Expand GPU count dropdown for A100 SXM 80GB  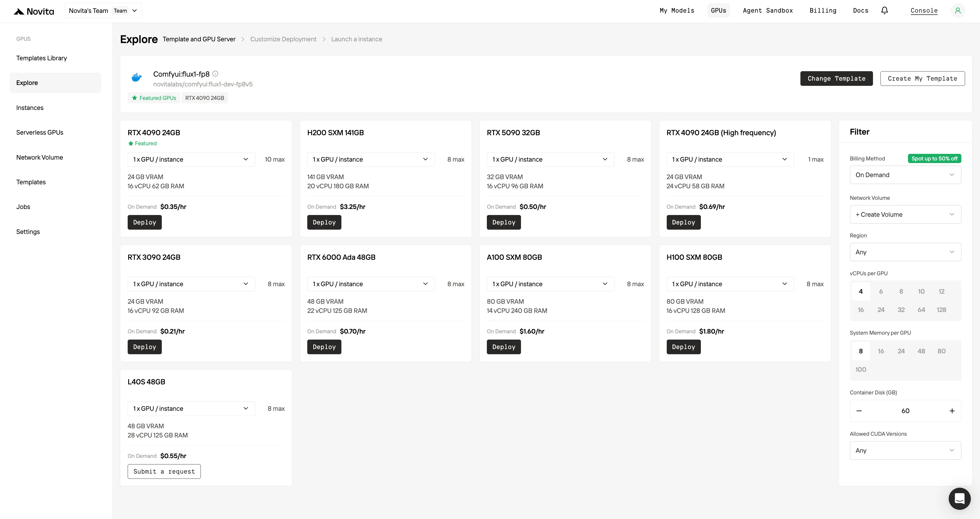[550, 284]
